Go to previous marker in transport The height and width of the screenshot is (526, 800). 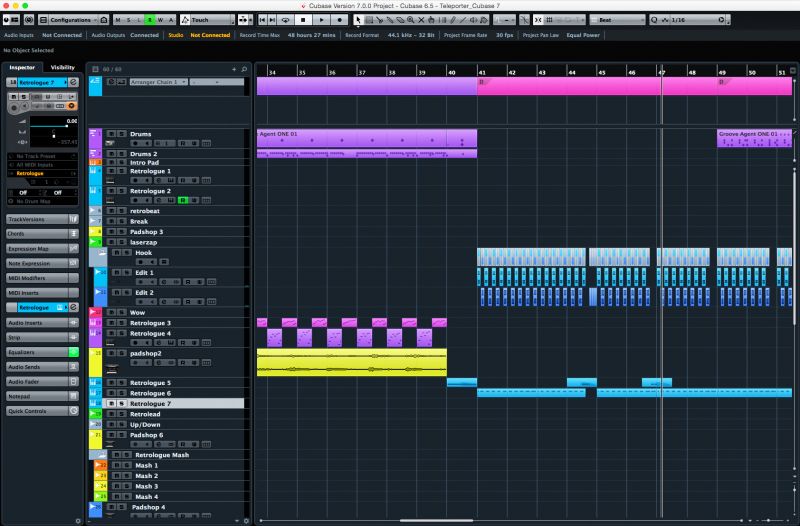(x=262, y=20)
